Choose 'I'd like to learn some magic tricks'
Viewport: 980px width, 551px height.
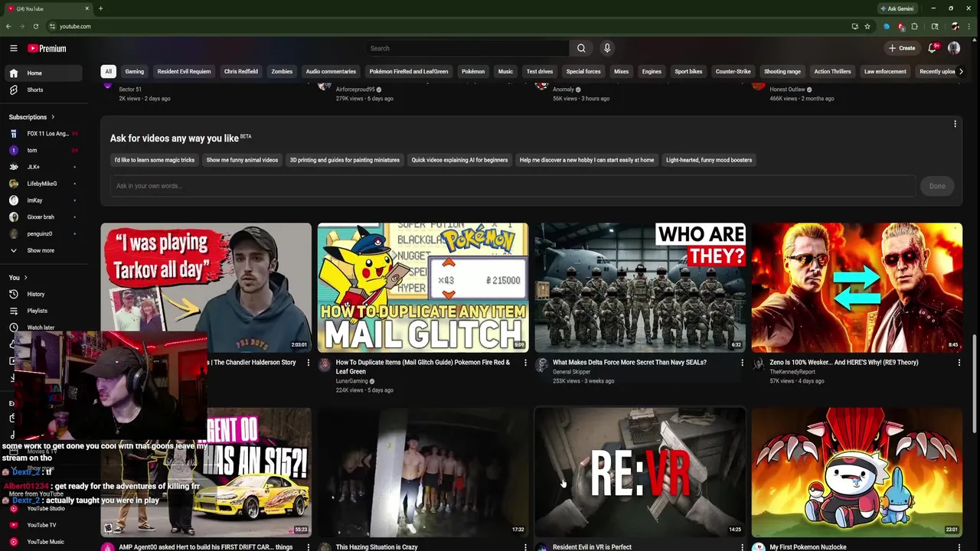[155, 160]
